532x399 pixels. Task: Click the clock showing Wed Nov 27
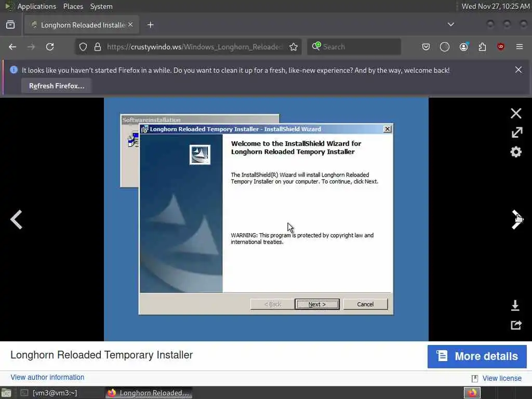click(x=495, y=6)
